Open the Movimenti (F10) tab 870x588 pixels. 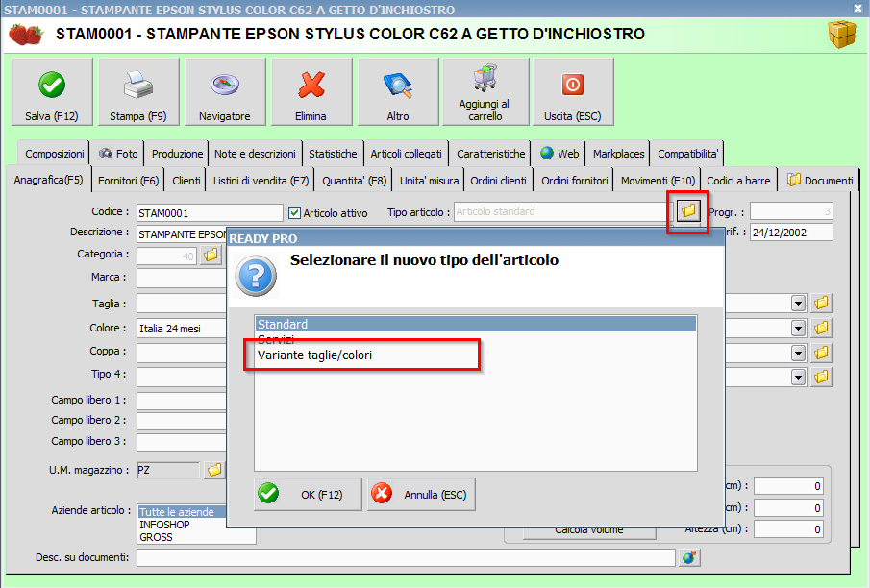click(658, 181)
